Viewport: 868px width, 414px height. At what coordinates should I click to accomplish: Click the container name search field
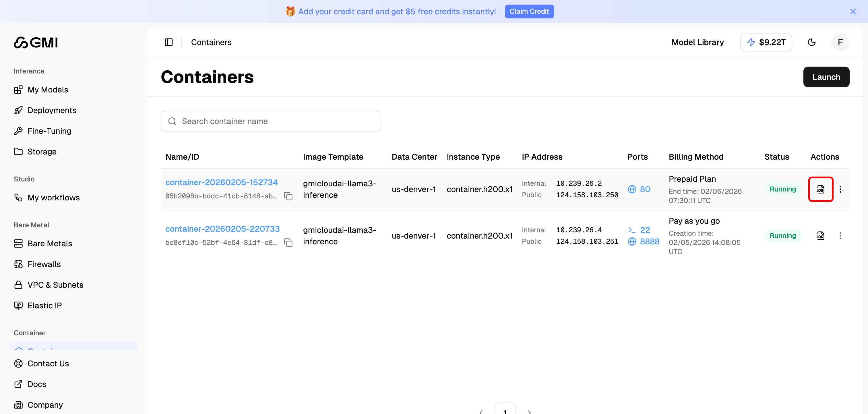pyautogui.click(x=271, y=121)
